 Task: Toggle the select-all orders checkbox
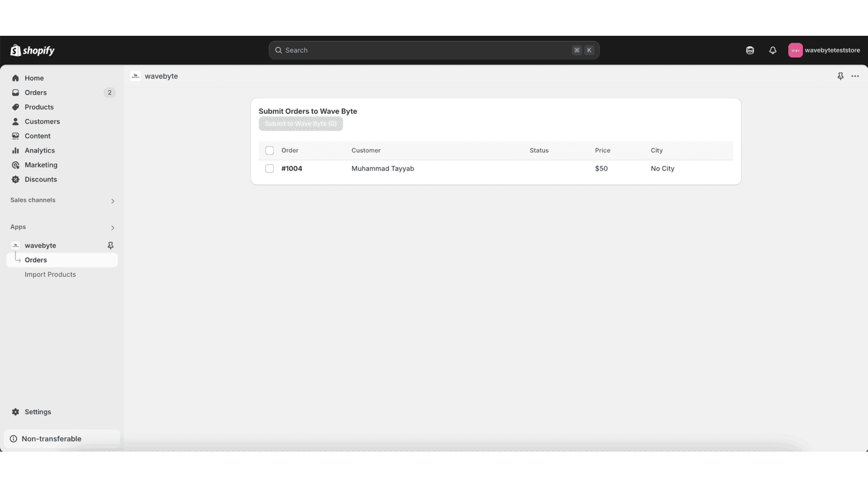(x=270, y=151)
